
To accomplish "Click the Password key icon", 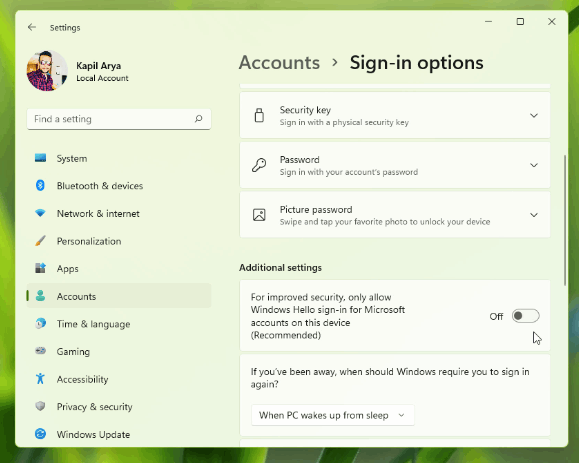I will tap(259, 165).
